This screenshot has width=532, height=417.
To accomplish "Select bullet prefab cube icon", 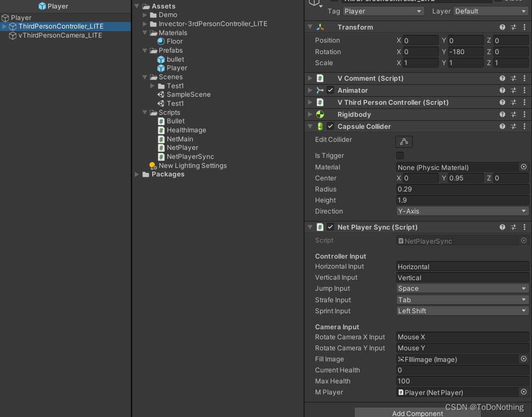I will [161, 60].
